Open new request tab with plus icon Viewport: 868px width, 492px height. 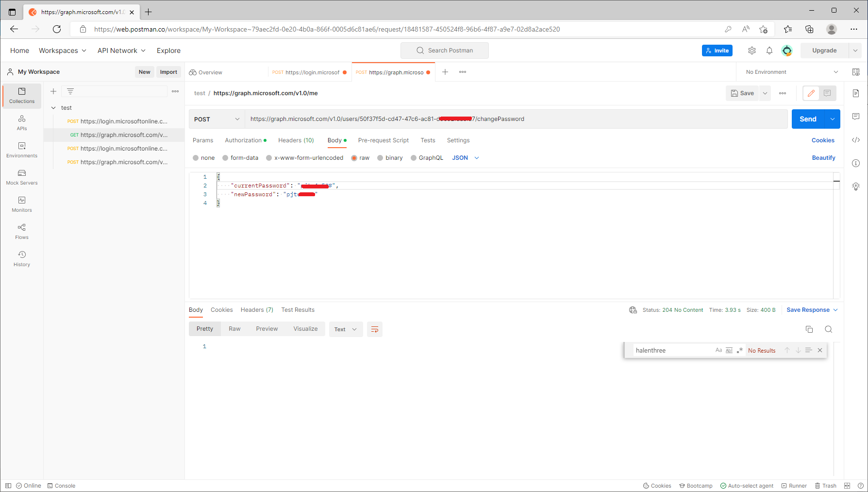[x=445, y=72]
